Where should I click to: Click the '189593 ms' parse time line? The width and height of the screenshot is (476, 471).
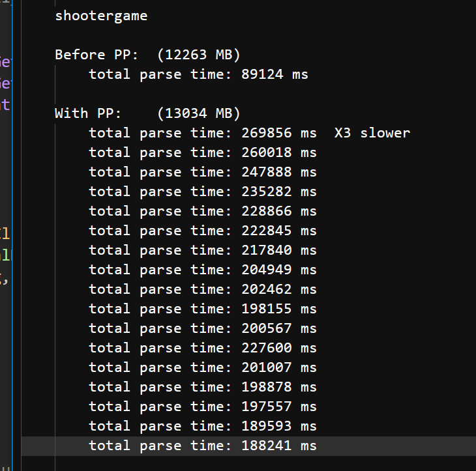(203, 426)
